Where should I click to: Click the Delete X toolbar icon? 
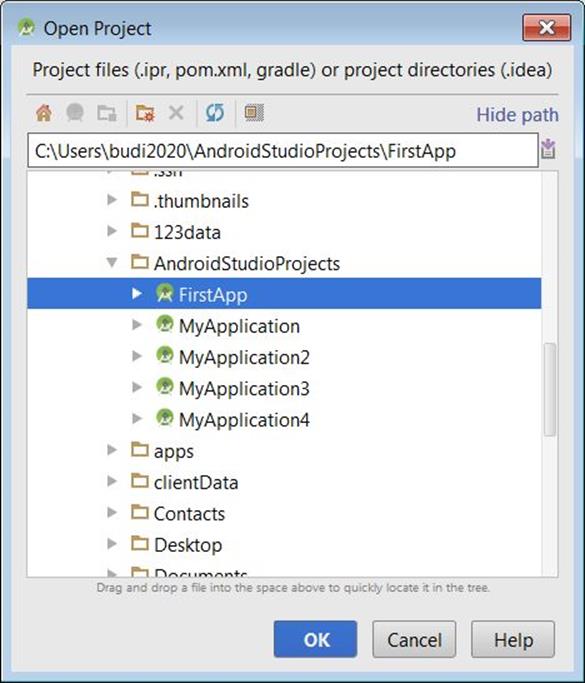tap(176, 113)
